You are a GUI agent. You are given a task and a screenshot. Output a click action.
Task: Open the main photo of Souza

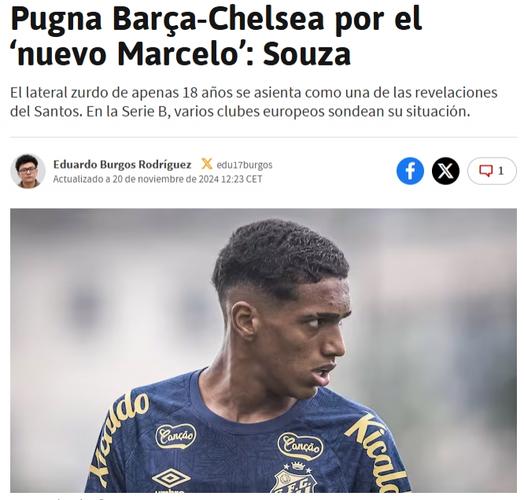tap(263, 350)
